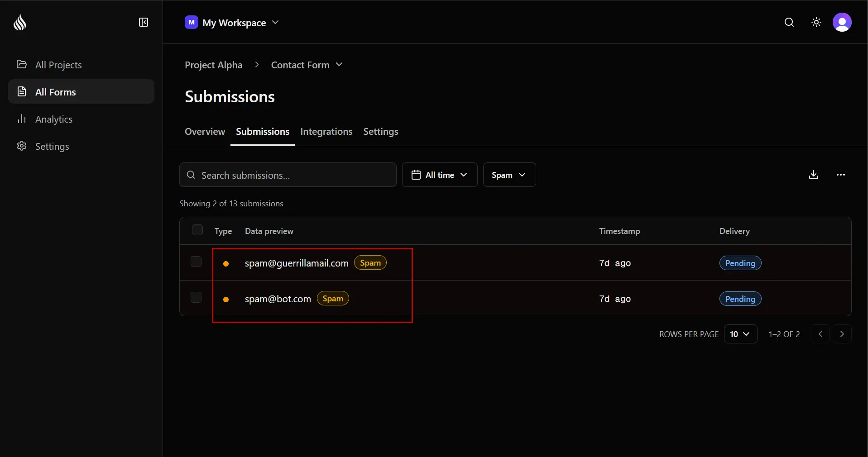
Task: Open Settings from the sidebar
Action: [53, 146]
